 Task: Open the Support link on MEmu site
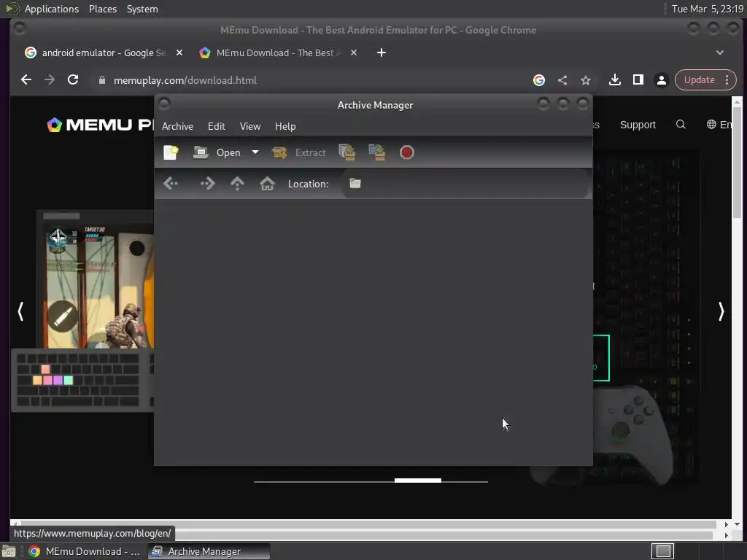click(x=638, y=125)
